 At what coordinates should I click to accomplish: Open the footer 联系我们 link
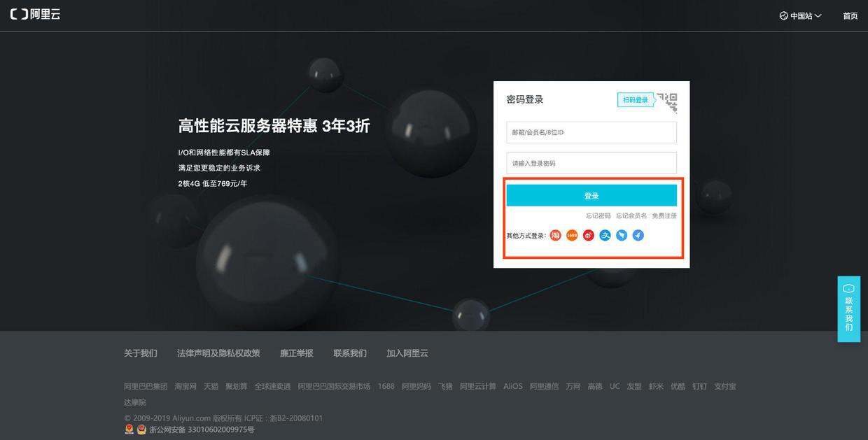350,353
